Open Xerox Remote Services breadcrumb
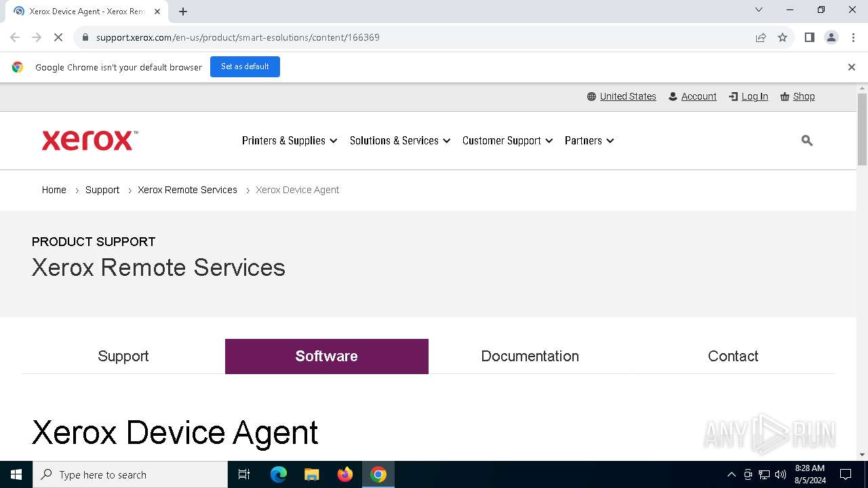The width and height of the screenshot is (868, 488). pyautogui.click(x=187, y=190)
